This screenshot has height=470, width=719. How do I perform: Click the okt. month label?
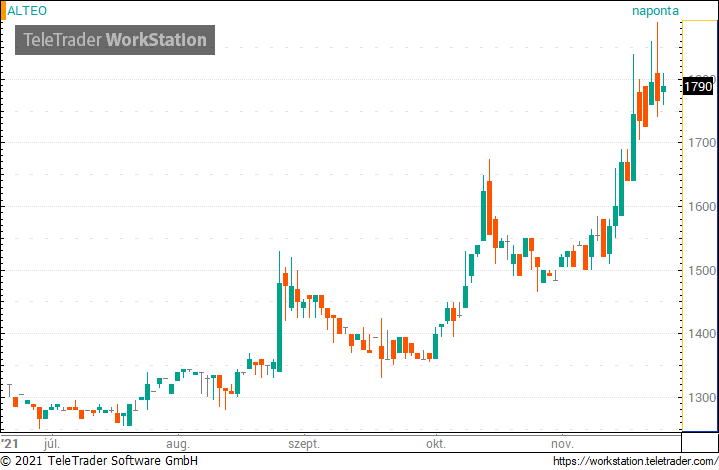click(x=436, y=444)
